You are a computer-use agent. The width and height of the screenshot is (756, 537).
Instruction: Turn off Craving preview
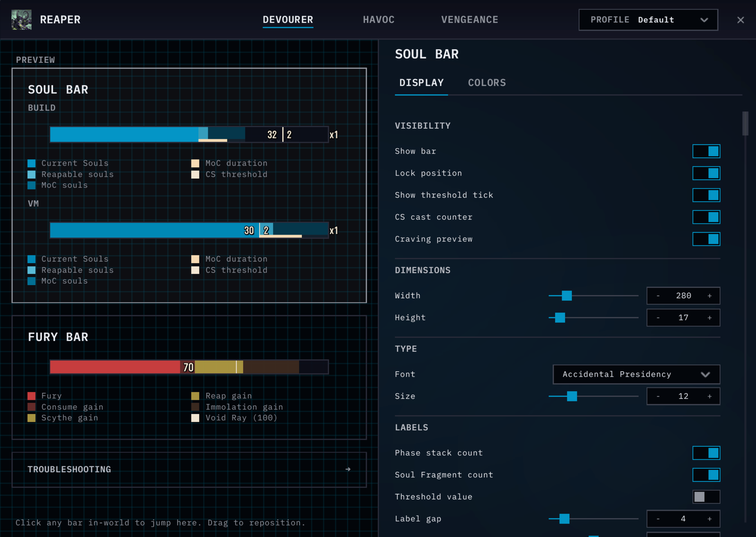coord(706,239)
